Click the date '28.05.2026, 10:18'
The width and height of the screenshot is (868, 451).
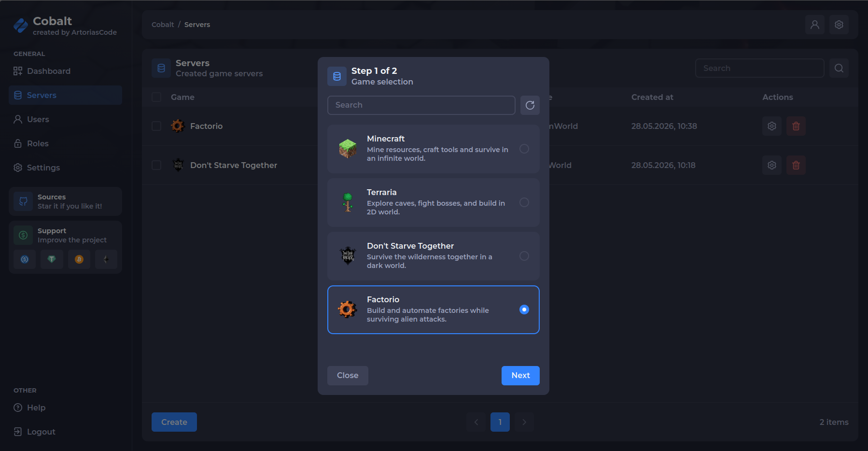[663, 165]
